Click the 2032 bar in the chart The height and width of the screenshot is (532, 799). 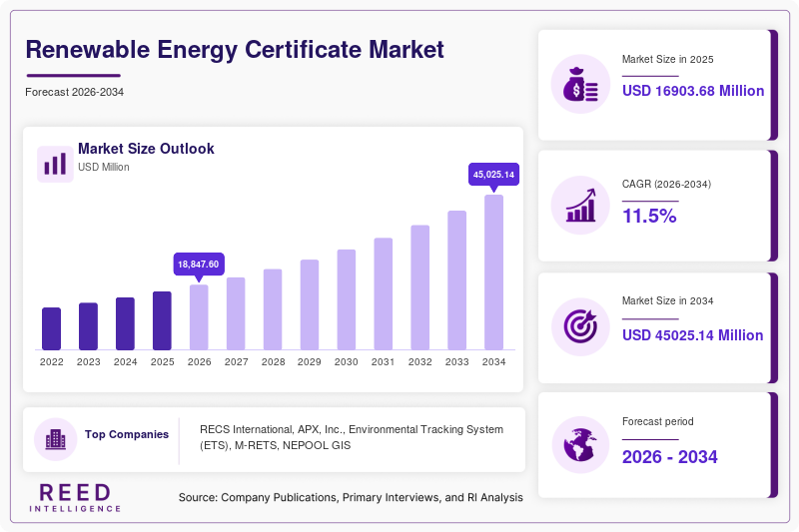419,287
